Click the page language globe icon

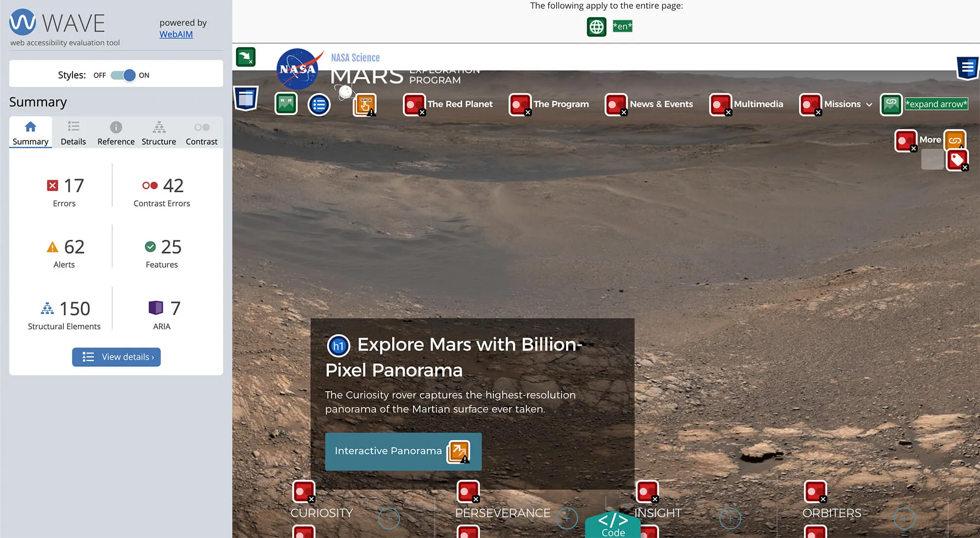pos(596,26)
